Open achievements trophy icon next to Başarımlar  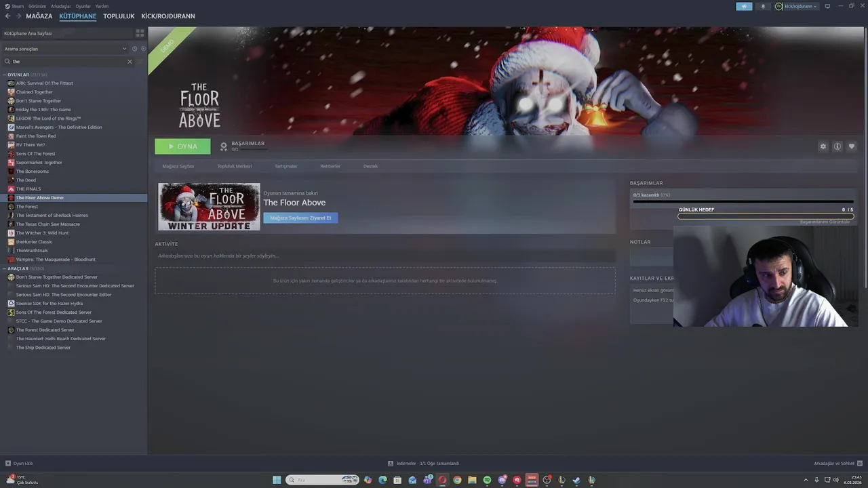pos(224,146)
